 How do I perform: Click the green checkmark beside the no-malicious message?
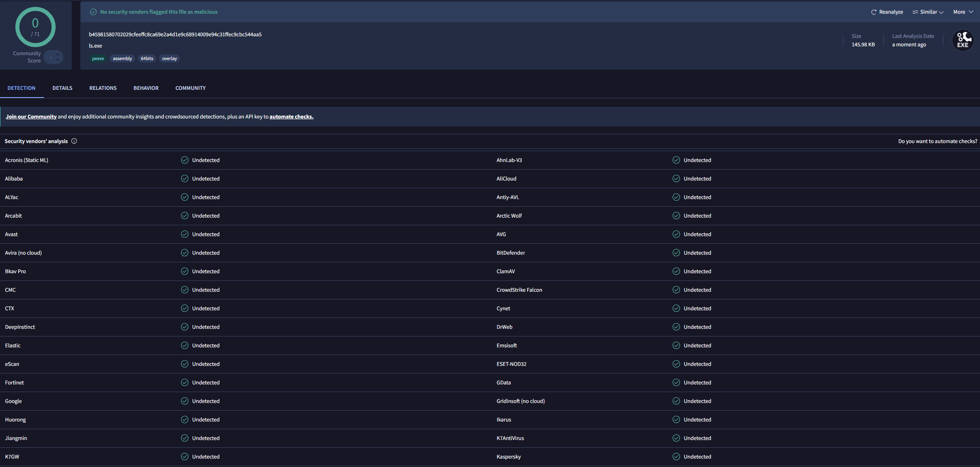tap(93, 12)
